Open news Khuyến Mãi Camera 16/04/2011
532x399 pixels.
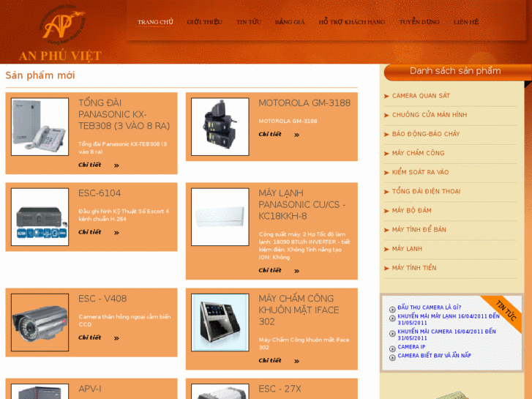(446, 335)
